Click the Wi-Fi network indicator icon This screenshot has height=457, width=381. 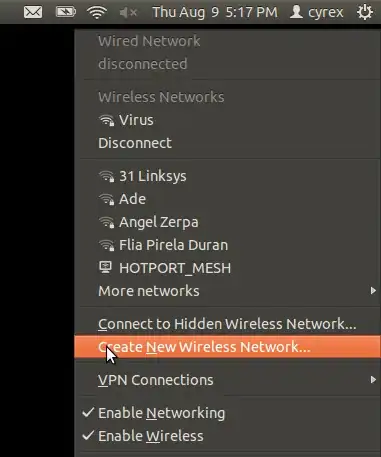coord(97,12)
